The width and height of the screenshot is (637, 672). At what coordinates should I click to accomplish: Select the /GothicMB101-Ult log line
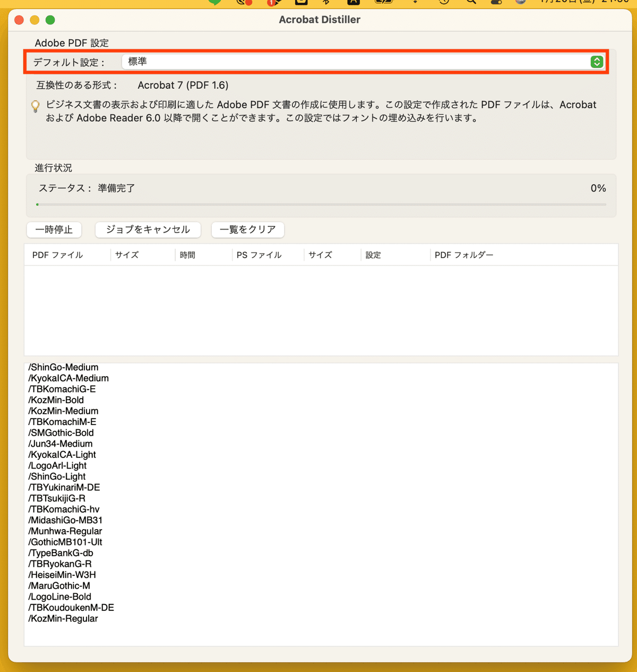(65, 542)
